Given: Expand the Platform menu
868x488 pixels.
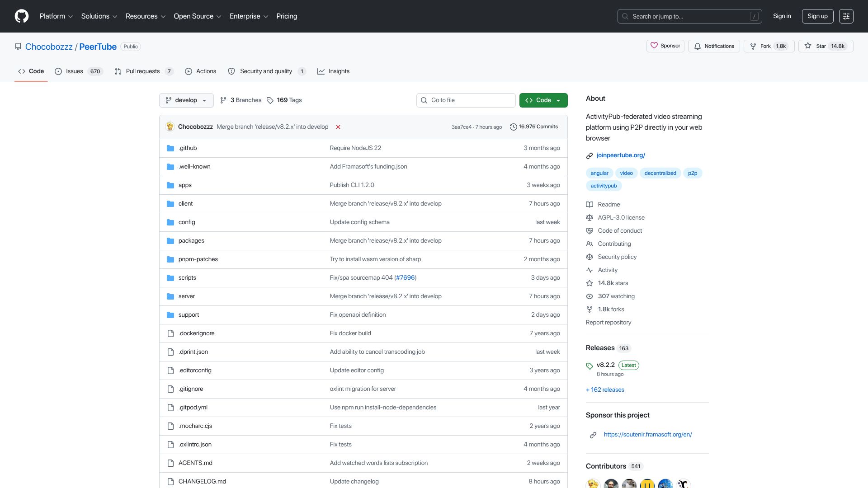Looking at the screenshot, I should (56, 16).
